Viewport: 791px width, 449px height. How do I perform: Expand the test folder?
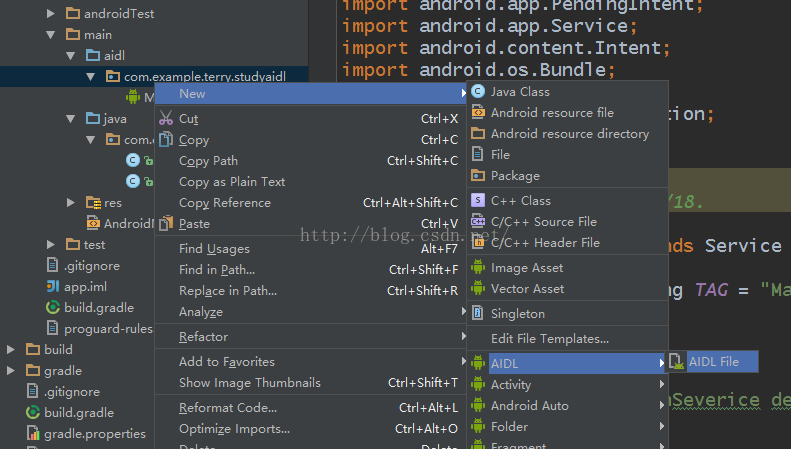50,244
